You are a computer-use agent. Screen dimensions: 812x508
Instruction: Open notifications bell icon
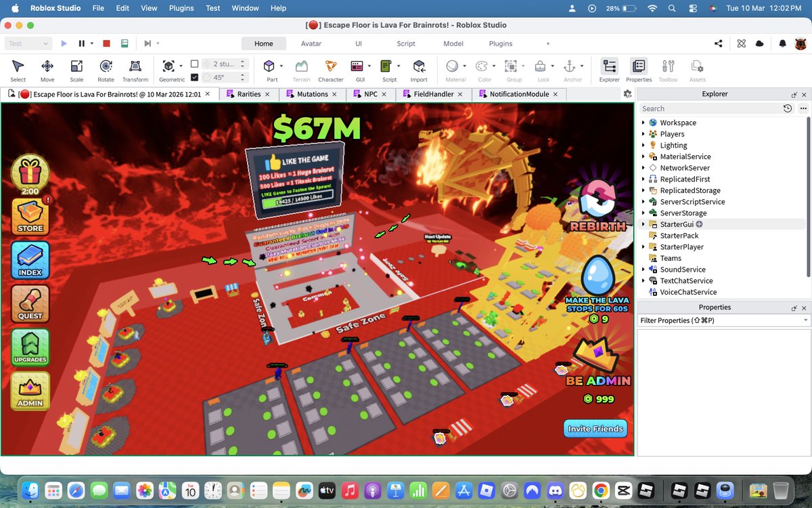pyautogui.click(x=782, y=43)
